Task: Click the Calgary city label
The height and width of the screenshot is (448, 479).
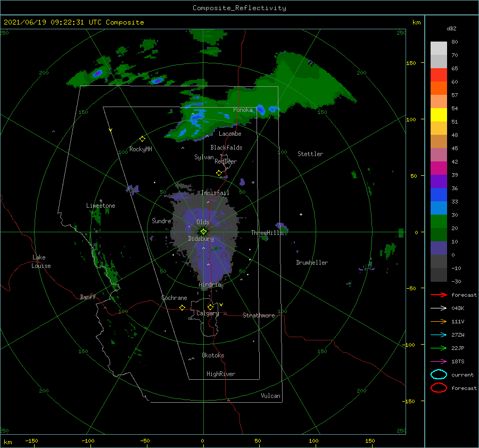Action: pyautogui.click(x=208, y=313)
